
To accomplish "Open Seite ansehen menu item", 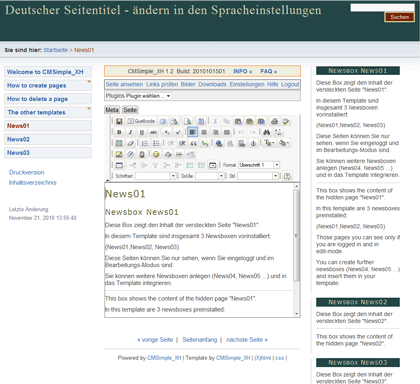I will coord(124,85).
